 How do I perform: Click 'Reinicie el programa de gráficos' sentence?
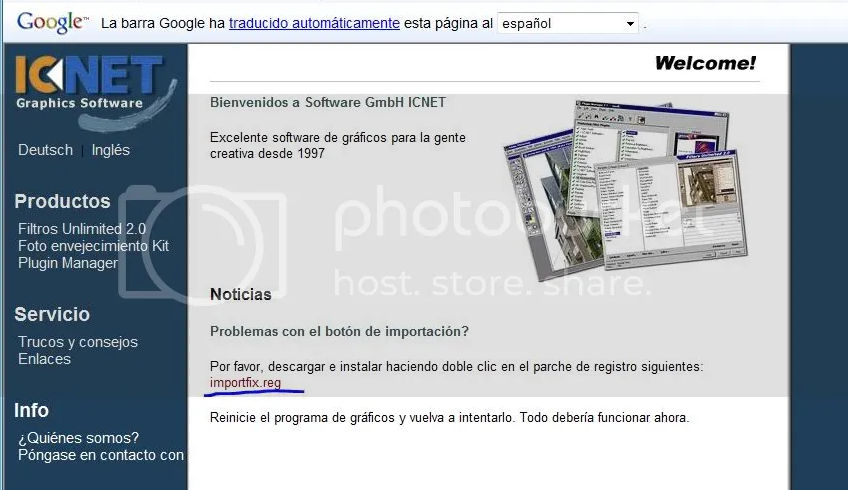449,418
